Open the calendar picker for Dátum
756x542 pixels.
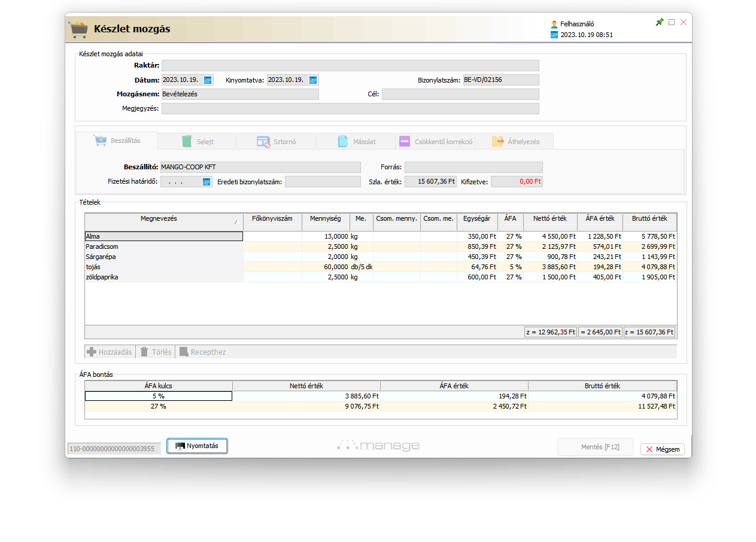click(208, 80)
